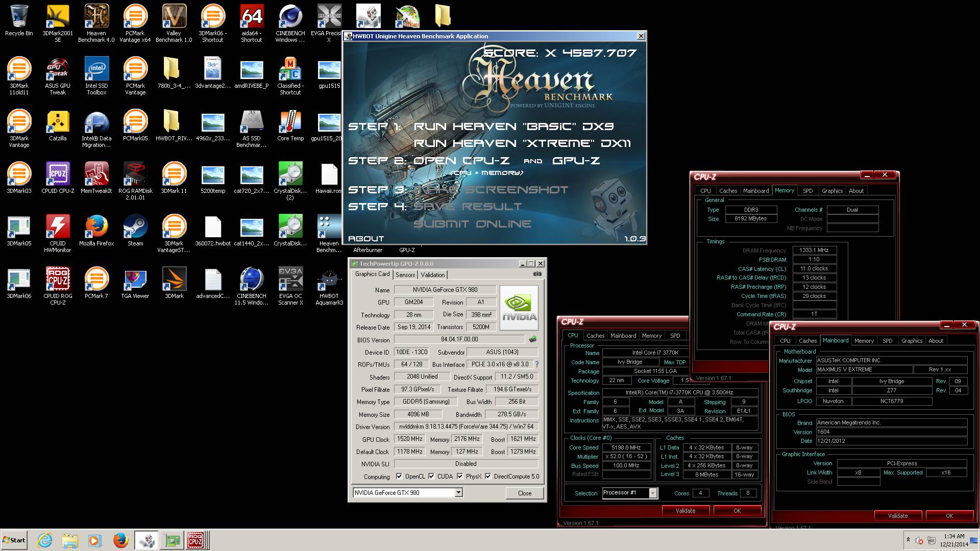Launch Heaven Benchmark 4.0 shortcut
This screenshot has height=551, width=980.
96,23
